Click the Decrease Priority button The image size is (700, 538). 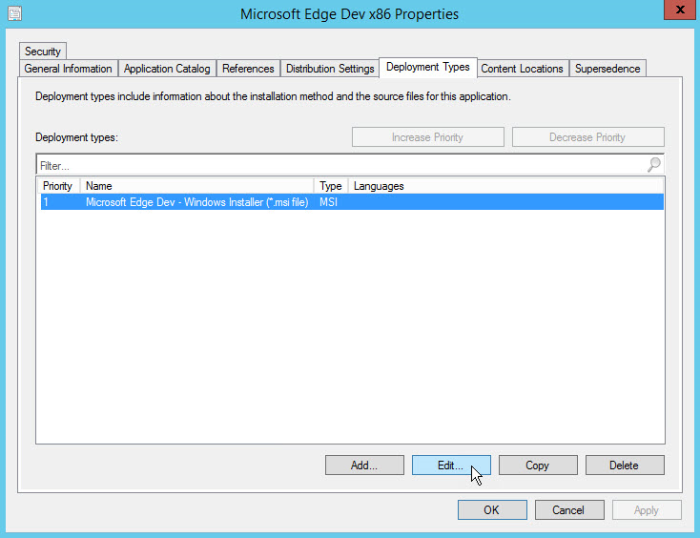pyautogui.click(x=588, y=137)
